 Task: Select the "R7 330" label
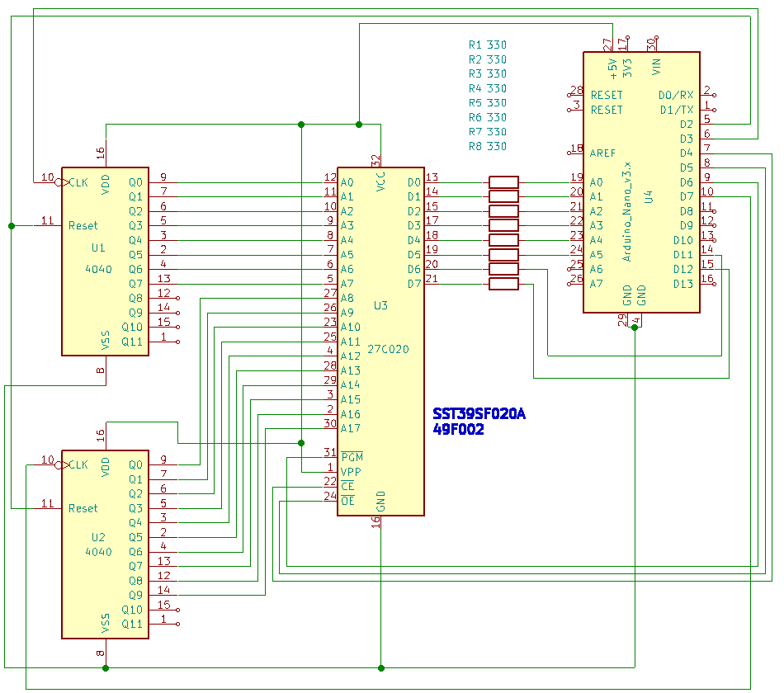(488, 132)
